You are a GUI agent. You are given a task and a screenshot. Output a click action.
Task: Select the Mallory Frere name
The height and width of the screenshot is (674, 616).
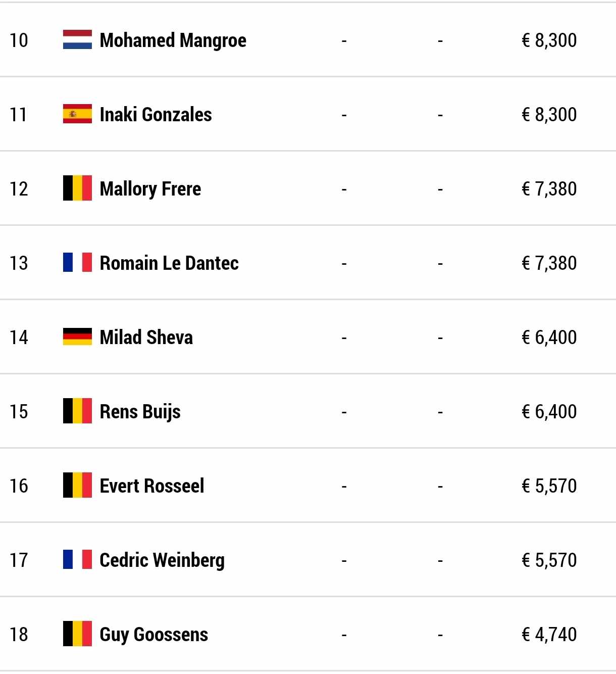pos(150,189)
